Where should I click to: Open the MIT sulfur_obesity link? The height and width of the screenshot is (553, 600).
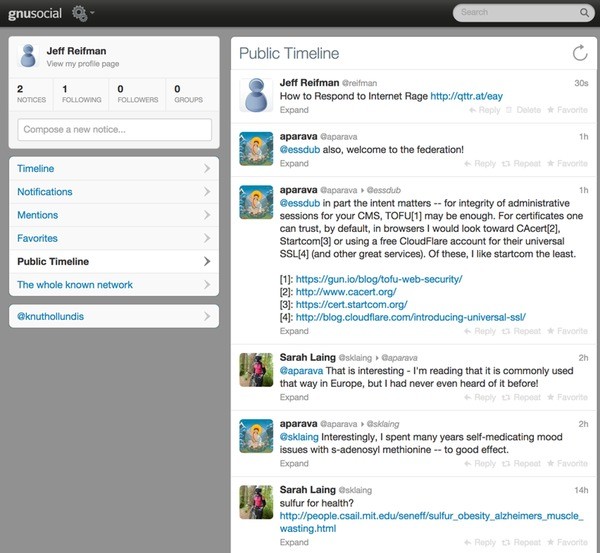[431, 522]
